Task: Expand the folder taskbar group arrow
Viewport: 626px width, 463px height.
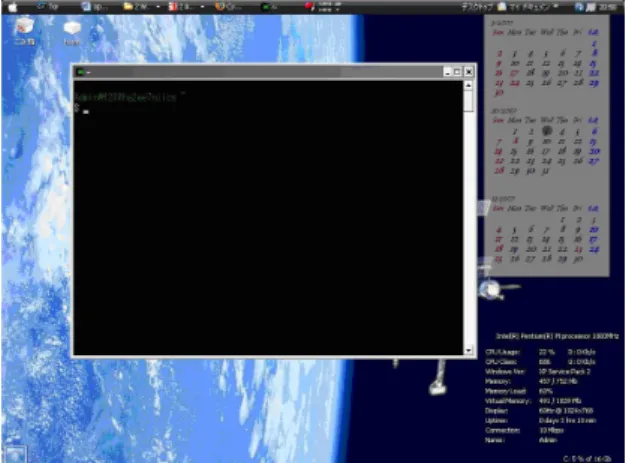Action: click(158, 7)
